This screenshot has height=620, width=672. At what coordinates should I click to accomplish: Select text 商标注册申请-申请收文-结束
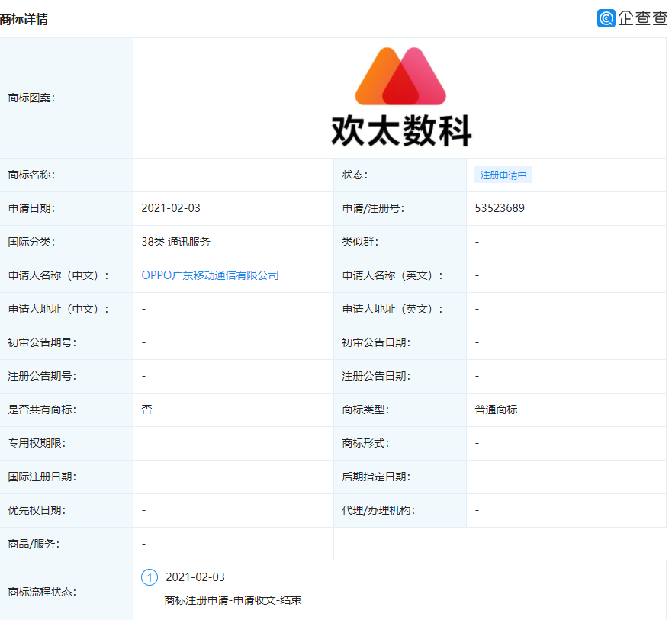[x=232, y=600]
